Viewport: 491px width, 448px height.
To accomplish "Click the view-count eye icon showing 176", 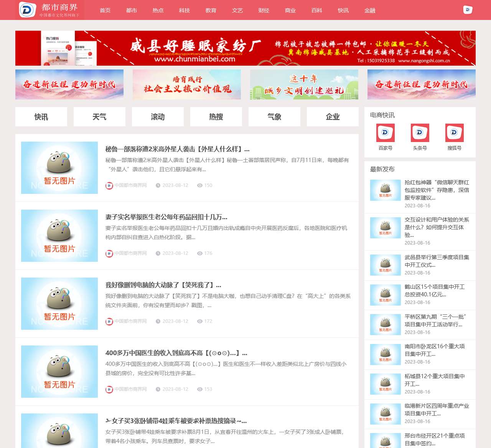I will [x=199, y=253].
